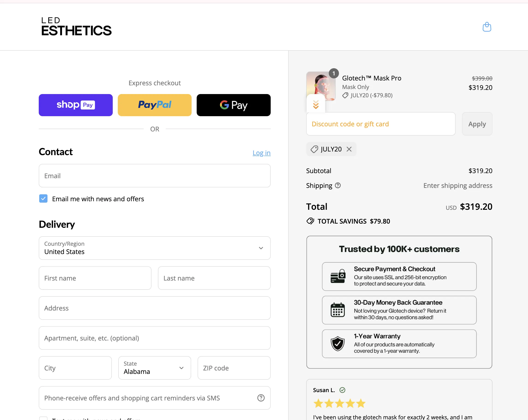Click the 30-Day Guarantee calendar icon

click(338, 310)
